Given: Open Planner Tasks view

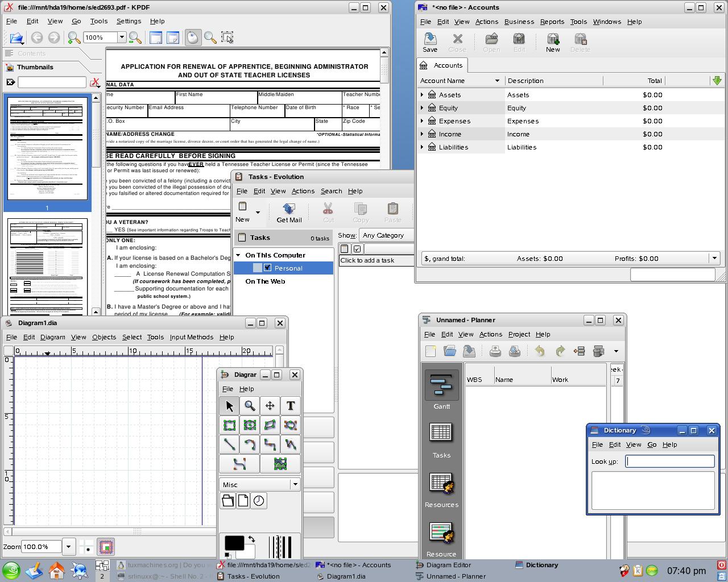Looking at the screenshot, I should (441, 440).
